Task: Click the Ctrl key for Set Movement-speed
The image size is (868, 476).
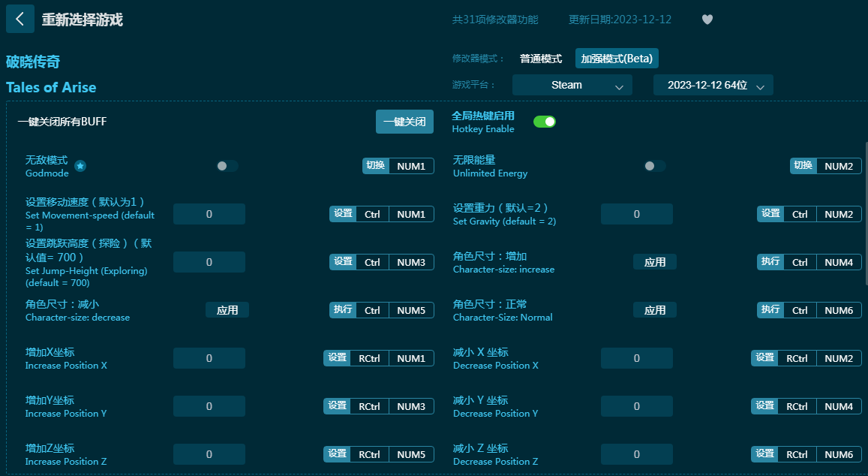Action: (x=373, y=215)
